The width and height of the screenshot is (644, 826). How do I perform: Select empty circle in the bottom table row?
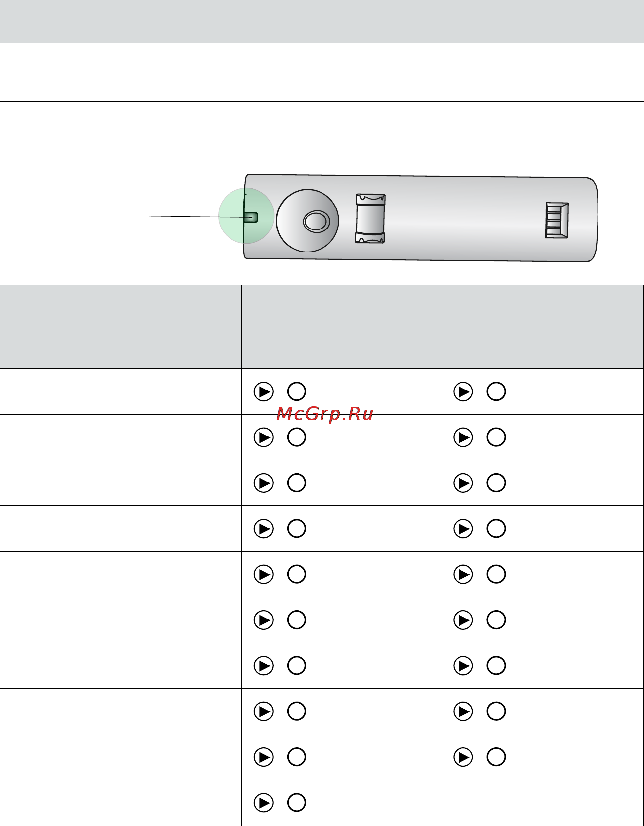pyautogui.click(x=297, y=803)
